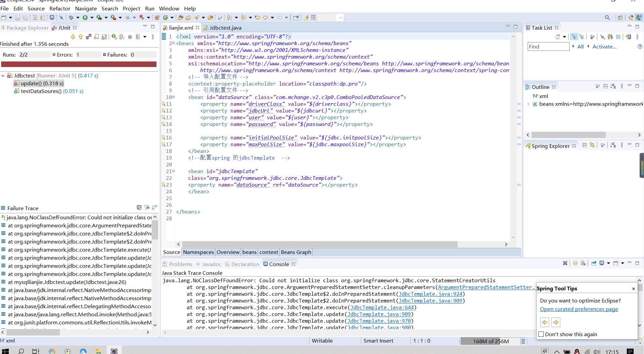Viewport: 644px width, 354px height.
Task: Toggle Task List Scheduled presentation icon
Action: pyautogui.click(x=581, y=37)
